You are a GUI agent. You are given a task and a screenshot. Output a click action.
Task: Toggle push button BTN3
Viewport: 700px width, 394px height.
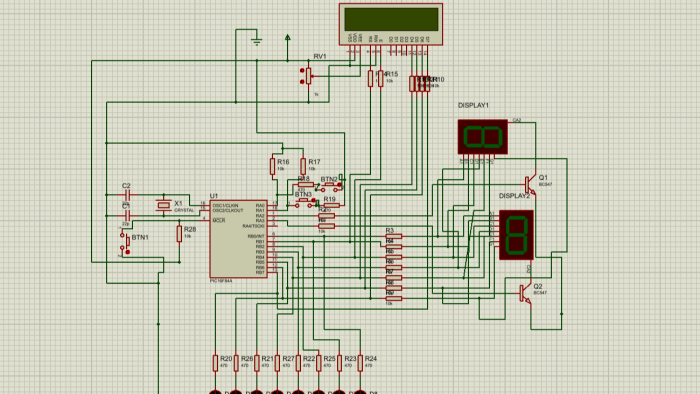coord(305,202)
